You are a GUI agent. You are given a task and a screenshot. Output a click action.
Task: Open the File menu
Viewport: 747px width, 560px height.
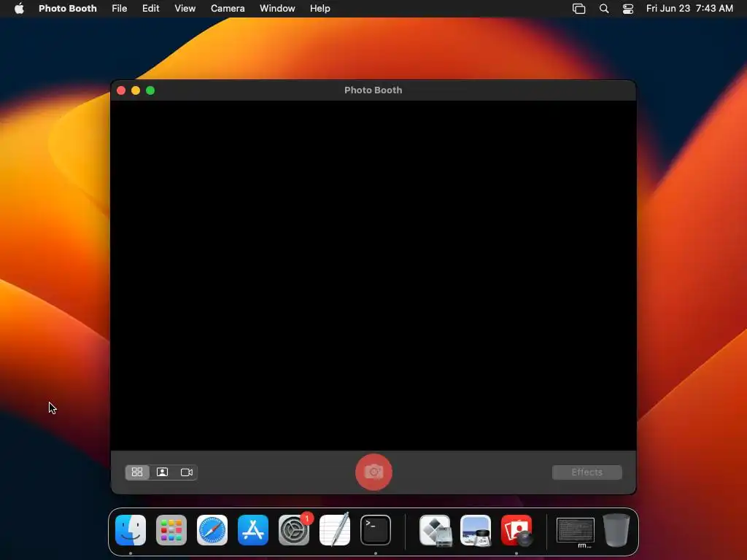pos(119,9)
